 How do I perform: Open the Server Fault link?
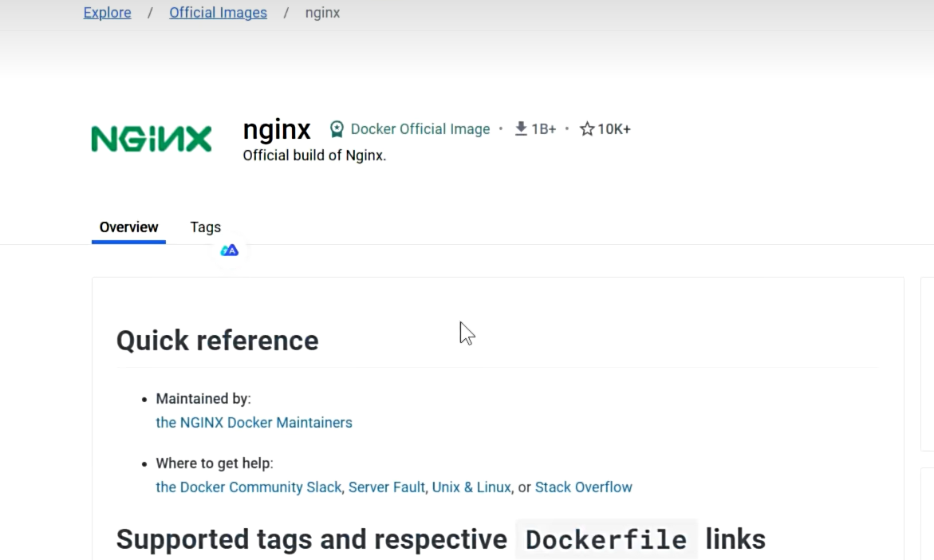click(387, 487)
